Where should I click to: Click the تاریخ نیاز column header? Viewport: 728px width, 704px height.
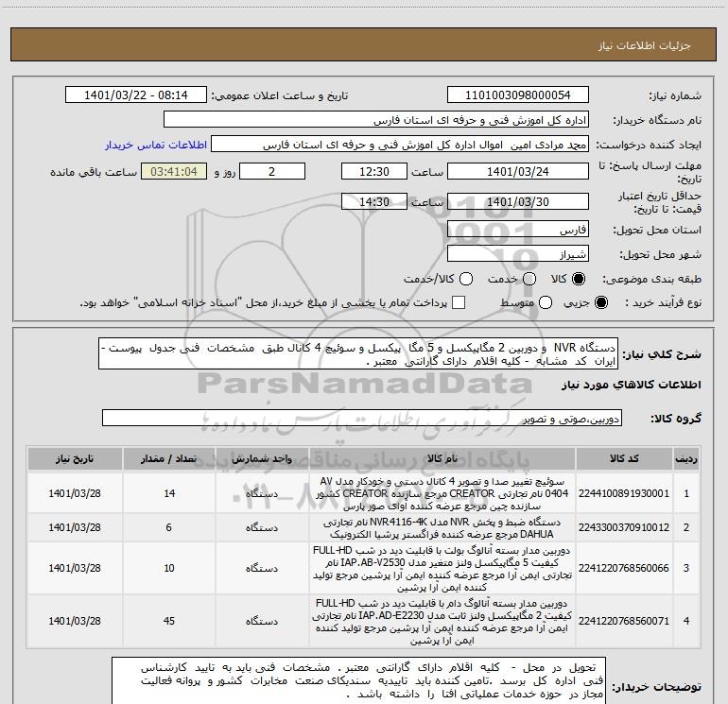(75, 459)
